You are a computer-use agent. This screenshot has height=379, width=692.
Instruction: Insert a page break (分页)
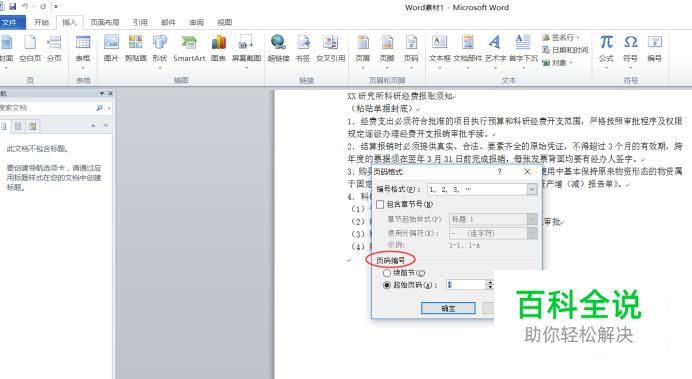click(x=54, y=49)
